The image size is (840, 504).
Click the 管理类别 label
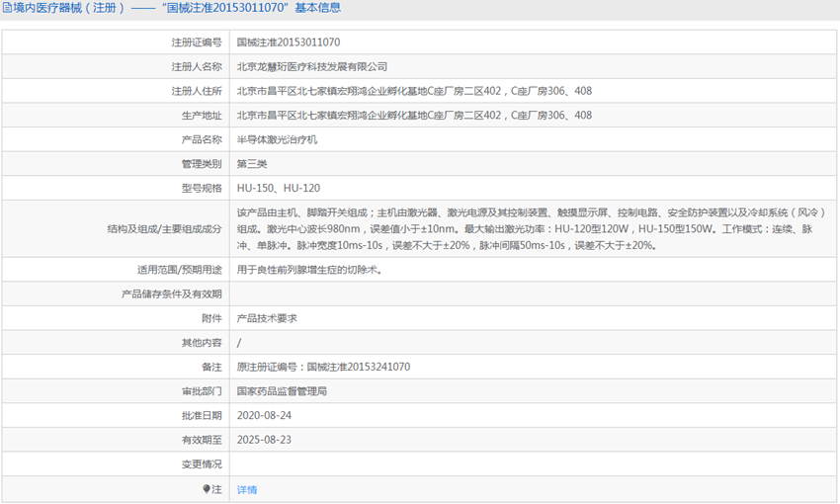click(202, 164)
